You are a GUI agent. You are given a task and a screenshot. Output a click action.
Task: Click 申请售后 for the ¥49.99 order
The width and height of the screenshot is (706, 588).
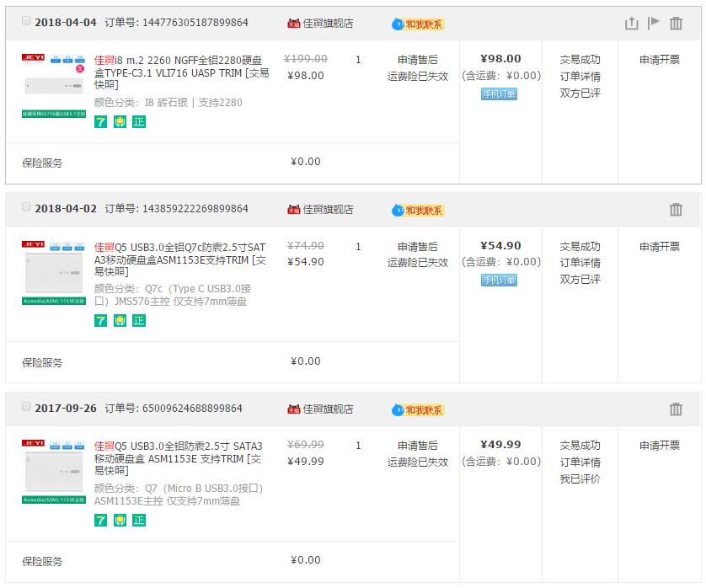417,446
